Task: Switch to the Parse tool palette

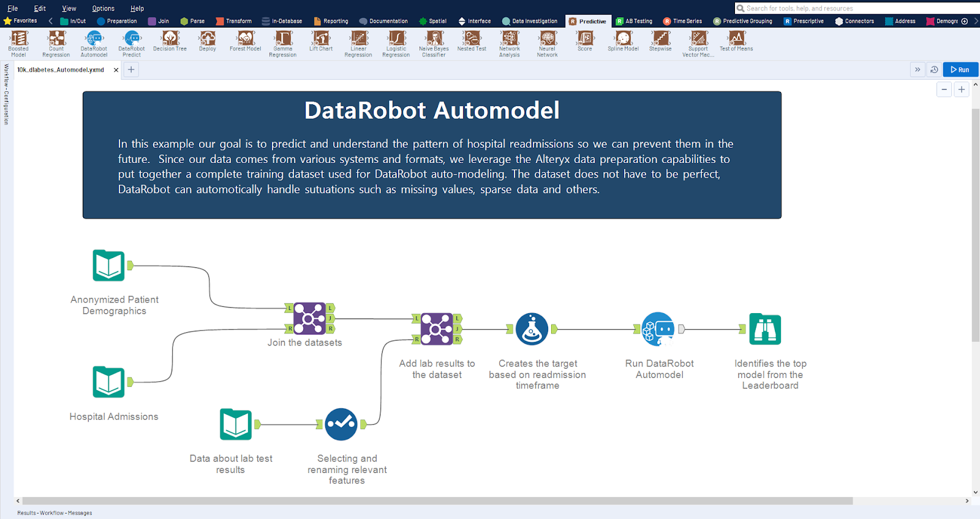Action: (192, 21)
